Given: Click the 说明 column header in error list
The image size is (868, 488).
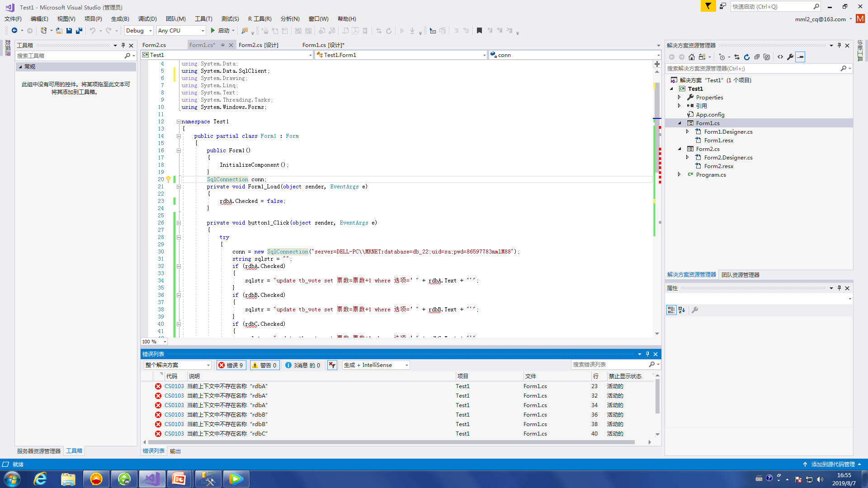Looking at the screenshot, I should pos(194,376).
